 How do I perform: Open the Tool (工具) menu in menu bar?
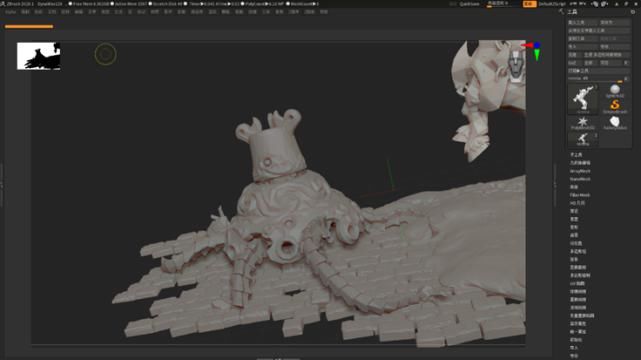tap(266, 12)
